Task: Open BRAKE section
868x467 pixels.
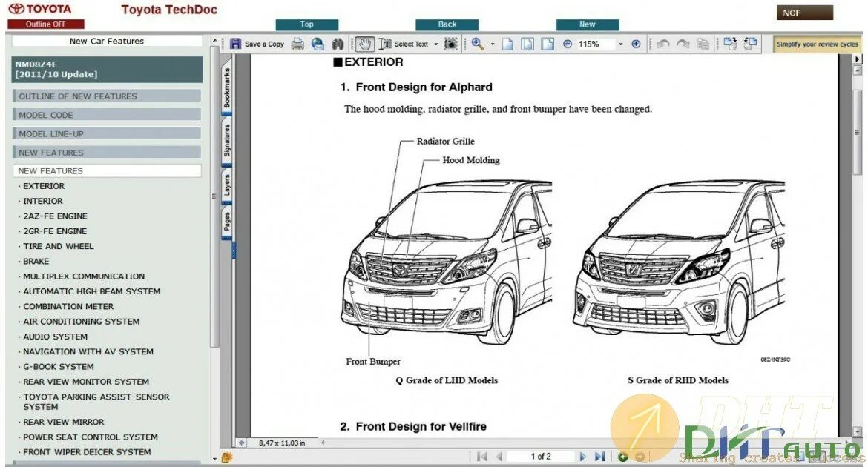Action: tap(36, 261)
